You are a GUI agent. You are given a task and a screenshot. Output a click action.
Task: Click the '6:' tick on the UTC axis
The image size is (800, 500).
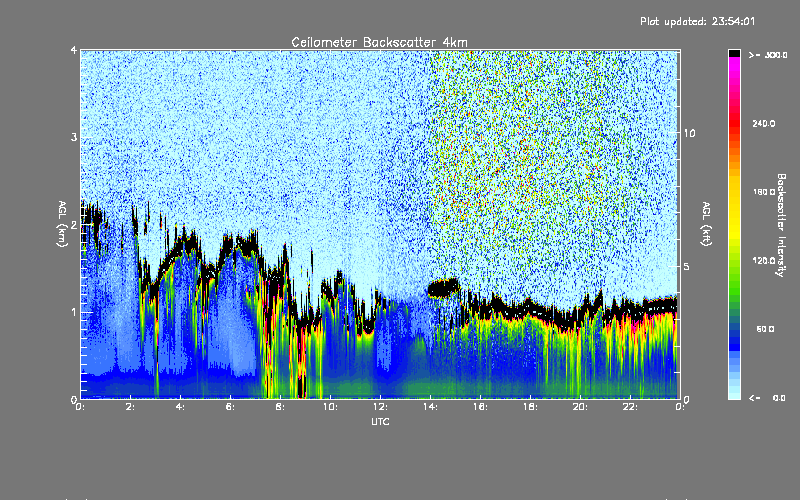tap(230, 407)
